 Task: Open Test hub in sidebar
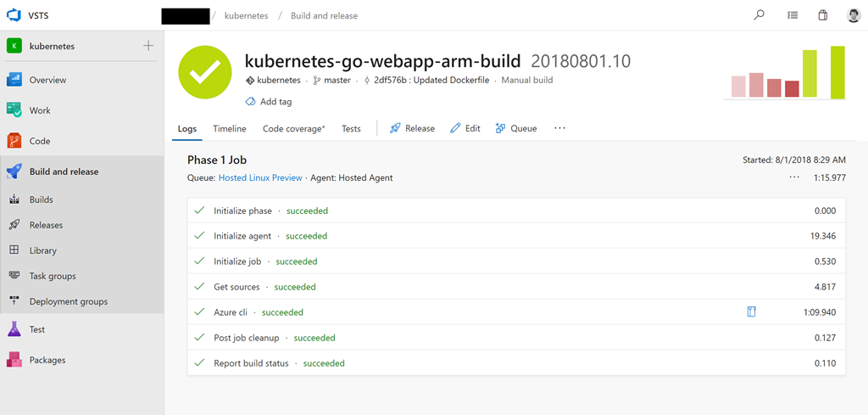(x=37, y=329)
